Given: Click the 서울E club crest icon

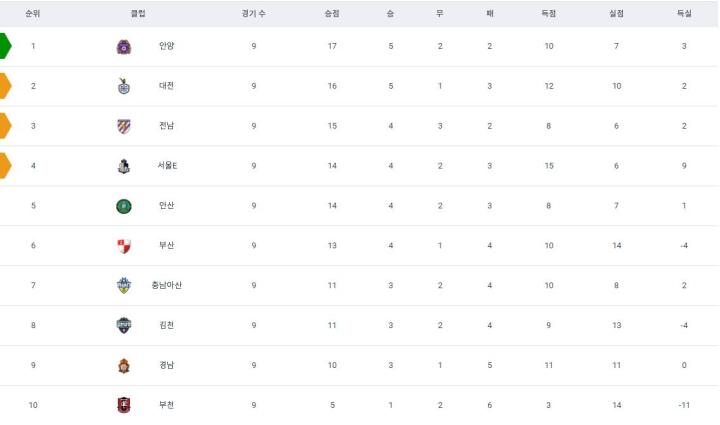Looking at the screenshot, I should pyautogui.click(x=124, y=166).
